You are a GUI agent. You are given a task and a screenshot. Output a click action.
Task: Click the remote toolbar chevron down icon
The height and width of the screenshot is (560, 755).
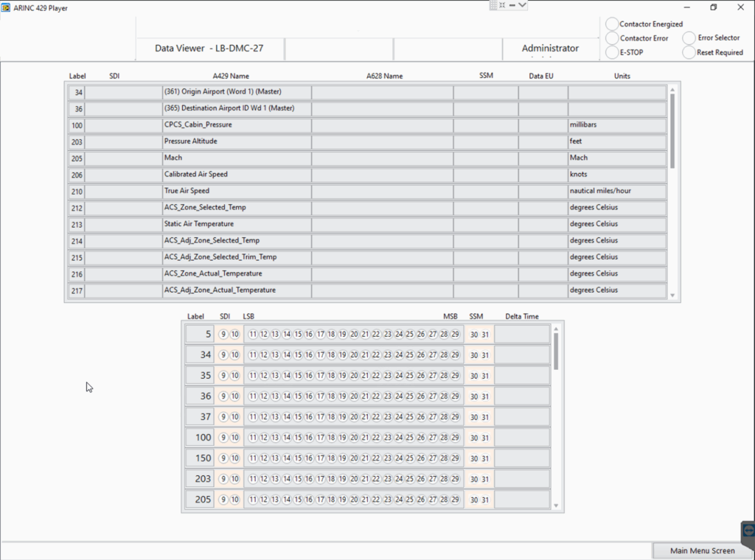pyautogui.click(x=522, y=5)
